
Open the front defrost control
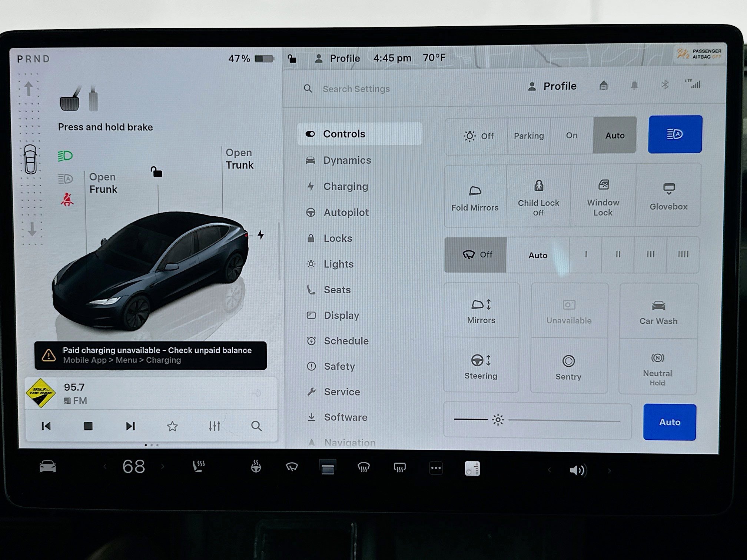[x=363, y=467]
